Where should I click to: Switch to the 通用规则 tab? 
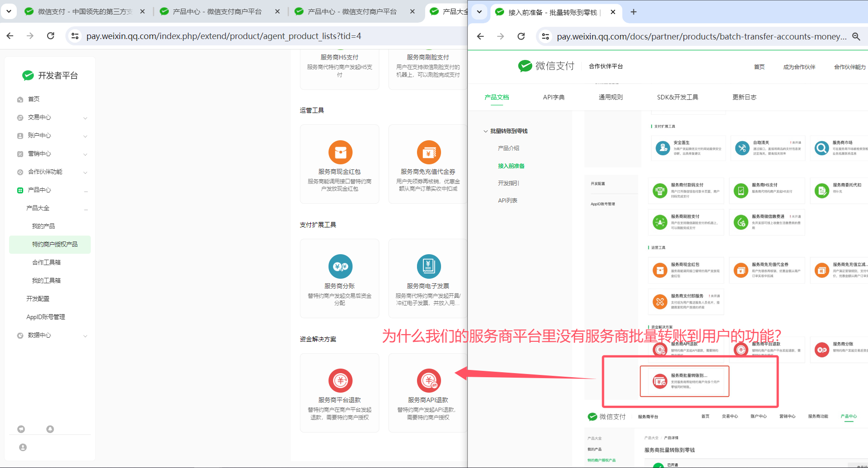point(611,97)
